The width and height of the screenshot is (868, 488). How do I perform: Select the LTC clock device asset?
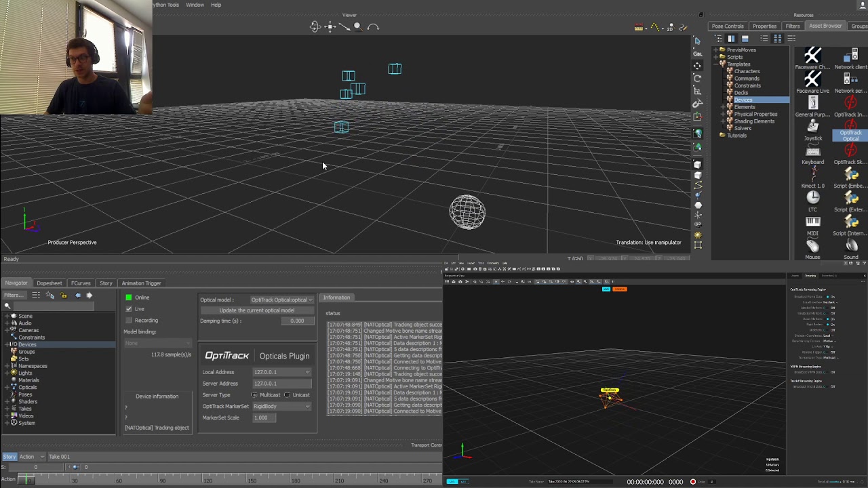tap(812, 201)
